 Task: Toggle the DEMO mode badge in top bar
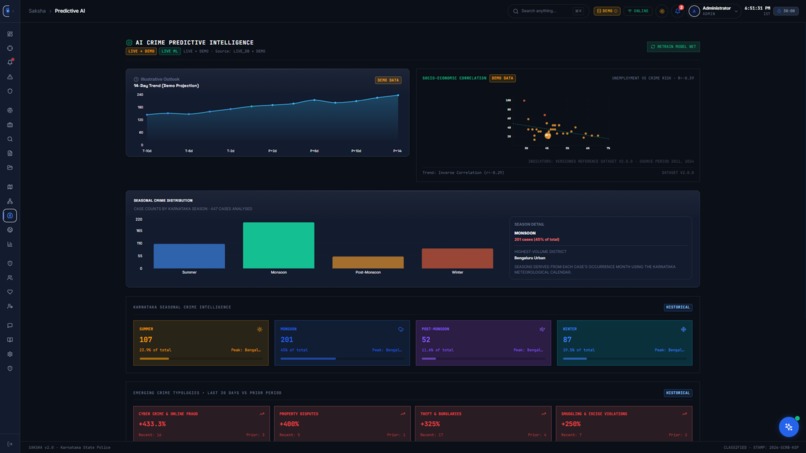point(607,11)
